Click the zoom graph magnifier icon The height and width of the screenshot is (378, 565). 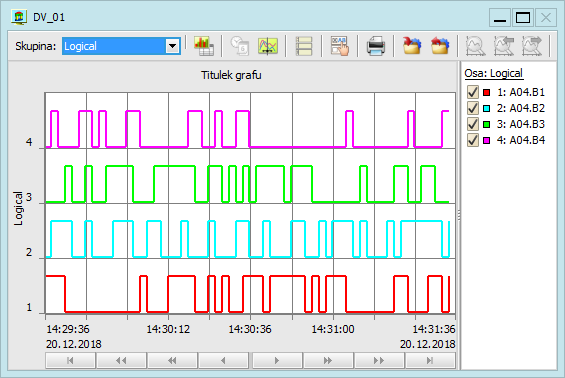coord(476,46)
